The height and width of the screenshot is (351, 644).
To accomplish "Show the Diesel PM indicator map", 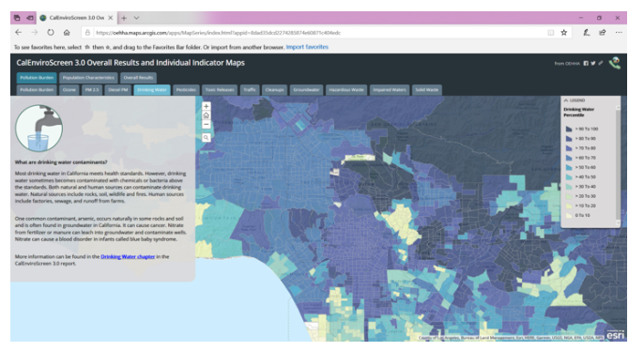I will coord(118,89).
